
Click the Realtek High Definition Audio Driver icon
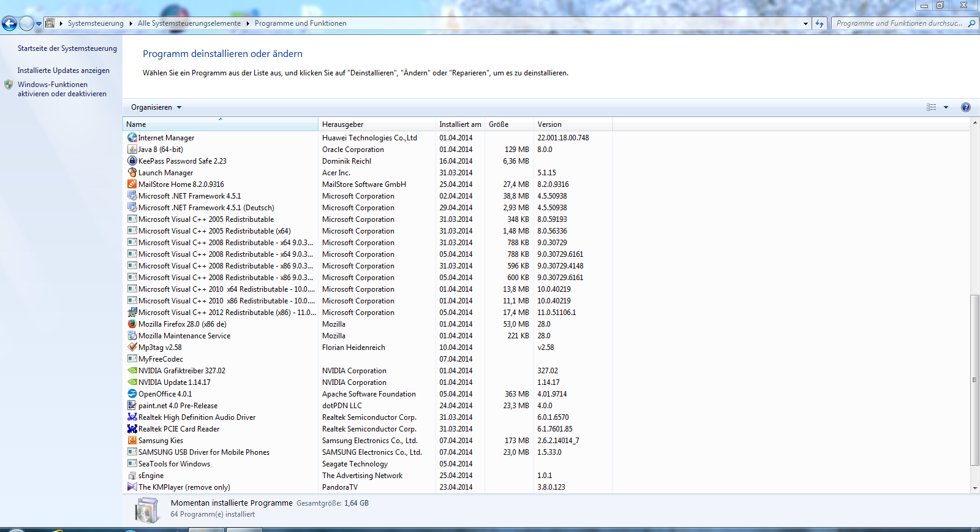tap(132, 417)
